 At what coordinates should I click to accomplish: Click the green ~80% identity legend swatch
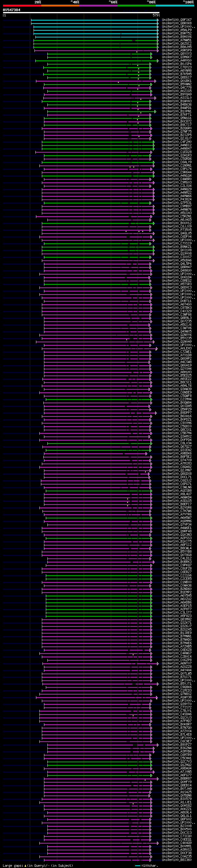pos(137,6)
